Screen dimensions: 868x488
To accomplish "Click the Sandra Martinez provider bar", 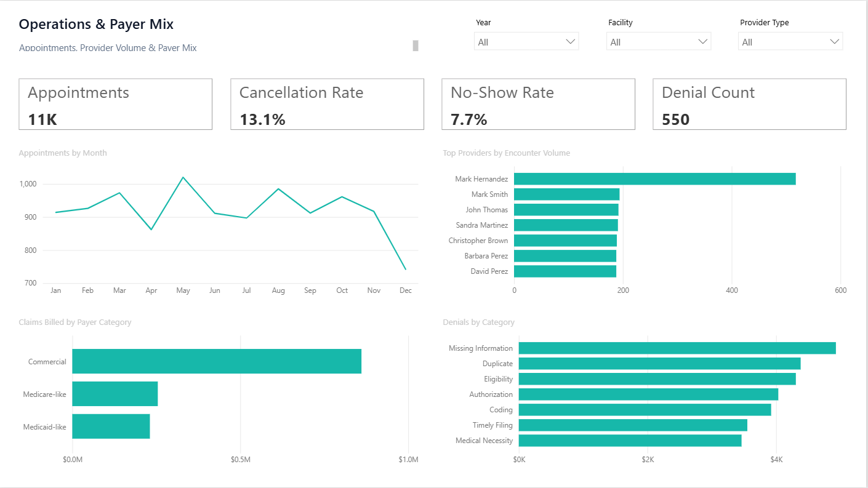I will click(566, 225).
